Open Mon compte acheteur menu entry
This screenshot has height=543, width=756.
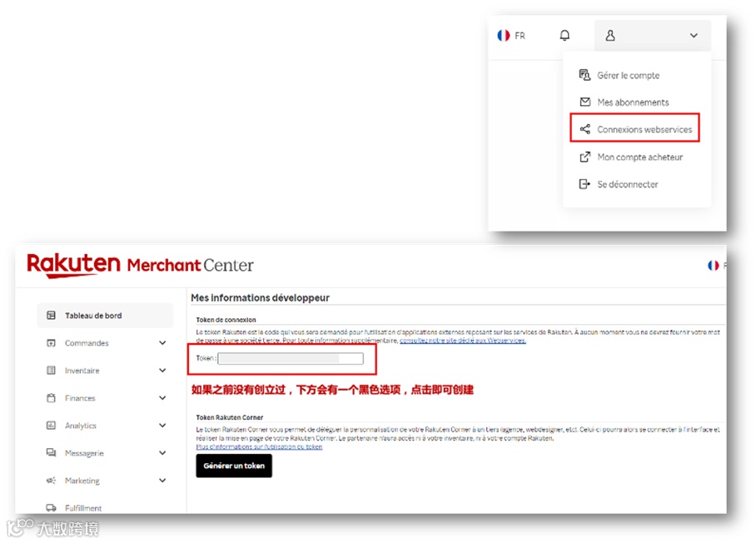pos(639,157)
